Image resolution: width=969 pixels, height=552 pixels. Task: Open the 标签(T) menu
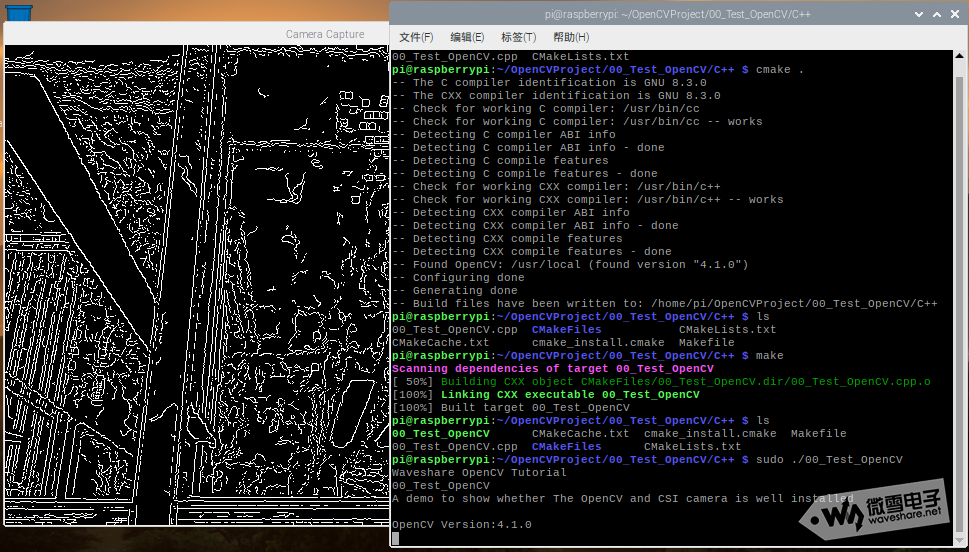[518, 37]
